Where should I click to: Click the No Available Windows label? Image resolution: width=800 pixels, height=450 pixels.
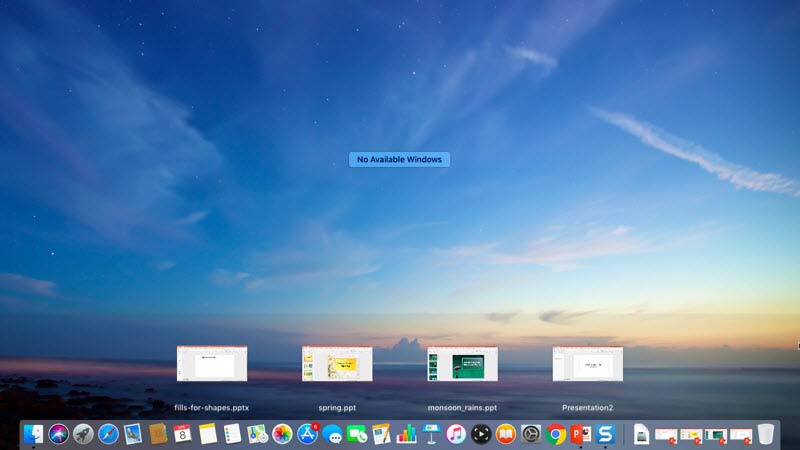pyautogui.click(x=399, y=159)
